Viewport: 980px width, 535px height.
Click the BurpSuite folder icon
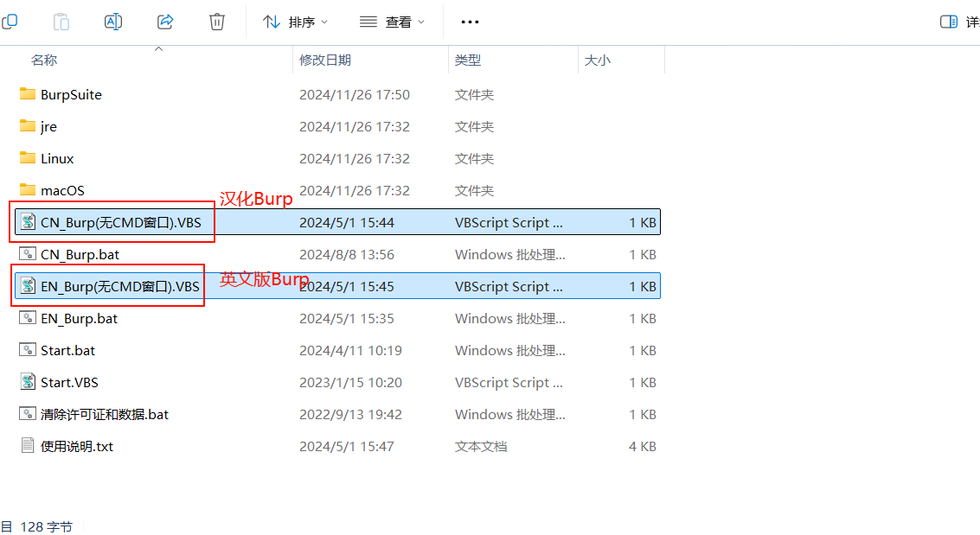coord(28,94)
